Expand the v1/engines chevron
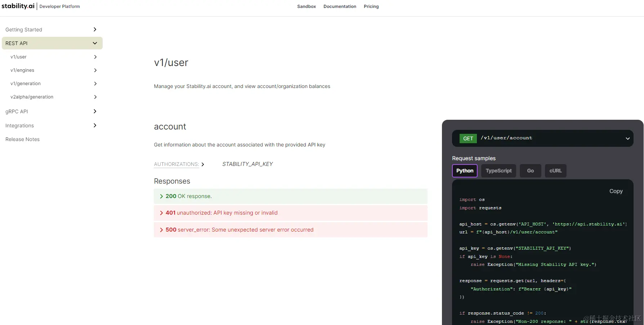 click(95, 70)
